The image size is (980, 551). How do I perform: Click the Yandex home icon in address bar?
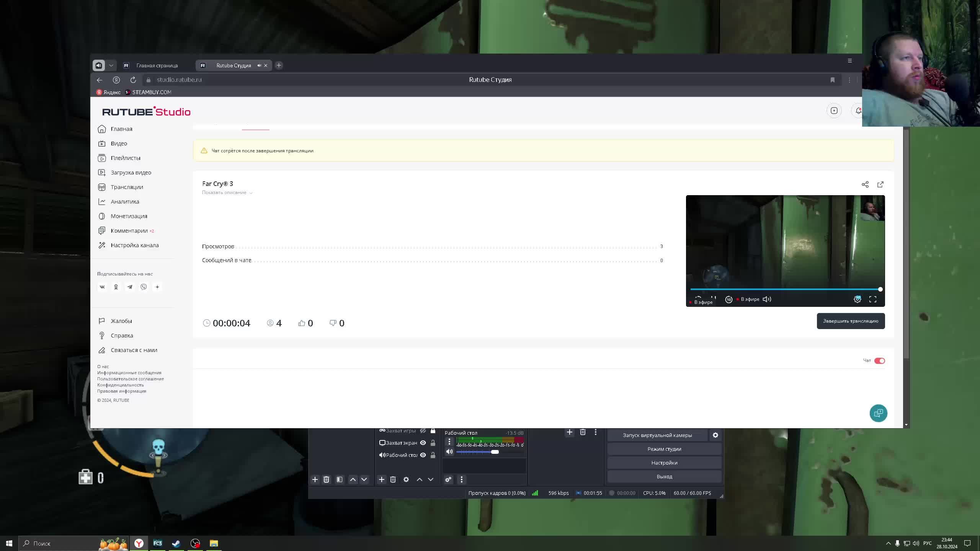point(116,80)
